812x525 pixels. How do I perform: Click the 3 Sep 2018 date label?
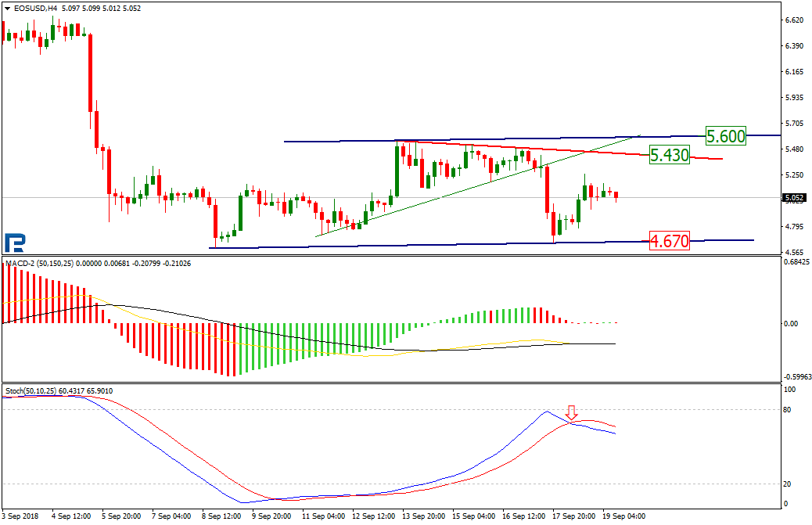(x=21, y=516)
